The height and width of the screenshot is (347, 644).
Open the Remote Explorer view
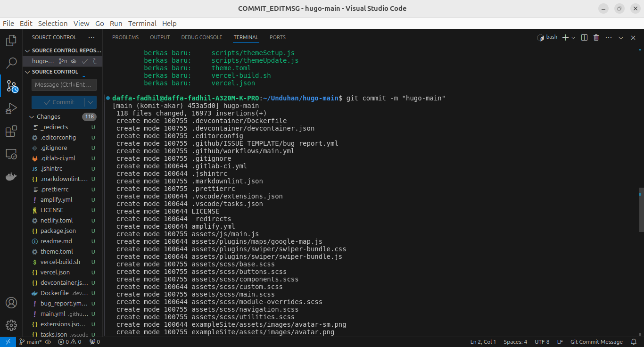(x=11, y=154)
